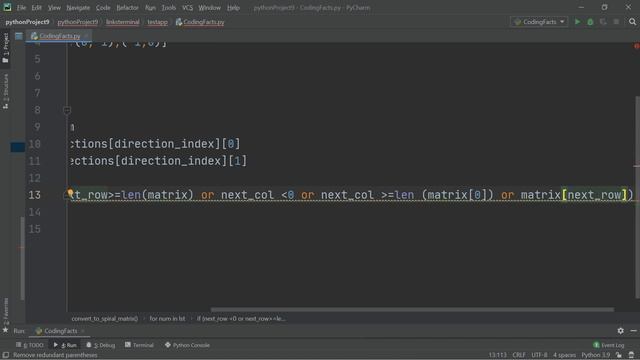This screenshot has height=360, width=640.
Task: Click the yellow lightbulb intention icon on line 13
Action: (70, 193)
